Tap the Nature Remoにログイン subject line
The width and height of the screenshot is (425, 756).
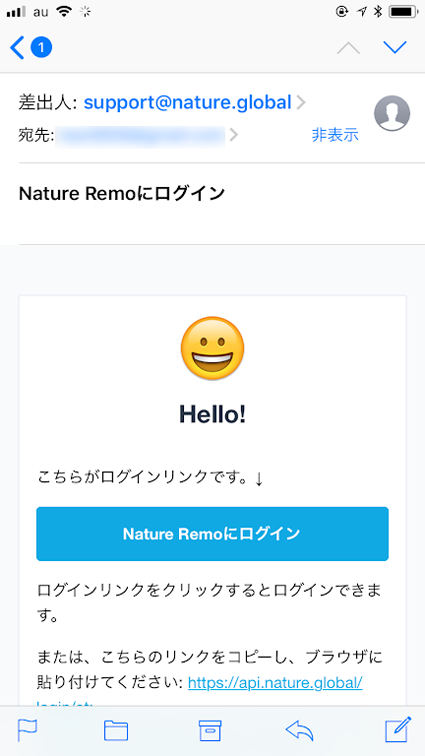[122, 194]
